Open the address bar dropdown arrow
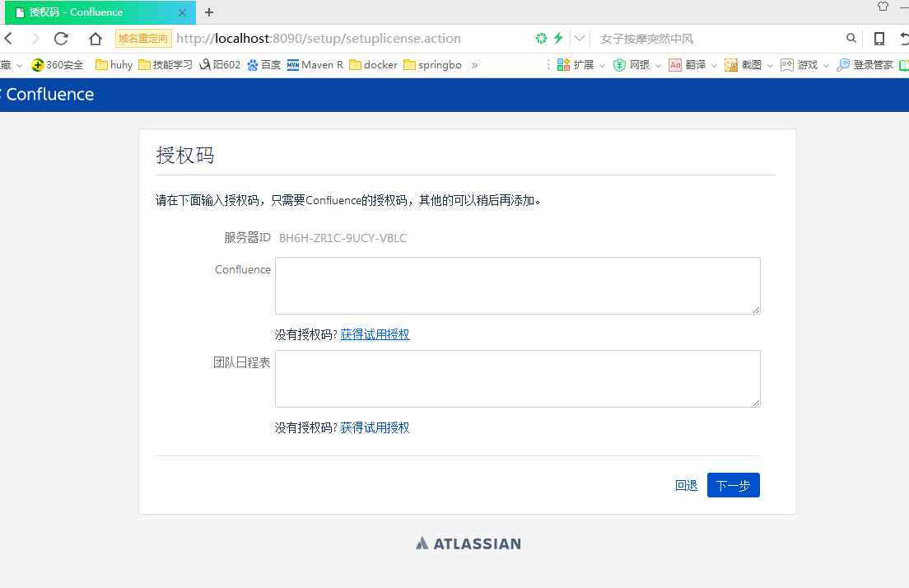909x588 pixels. 579,39
